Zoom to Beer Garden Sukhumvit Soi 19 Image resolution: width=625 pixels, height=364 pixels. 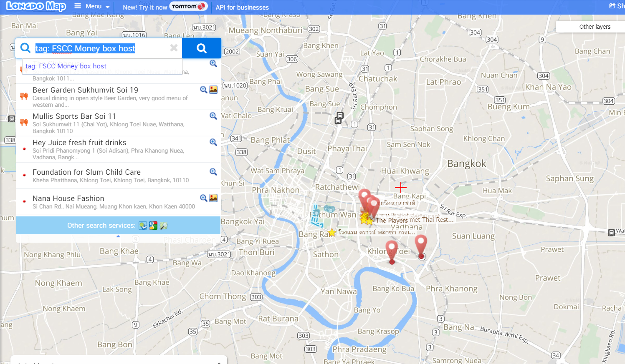pos(203,90)
